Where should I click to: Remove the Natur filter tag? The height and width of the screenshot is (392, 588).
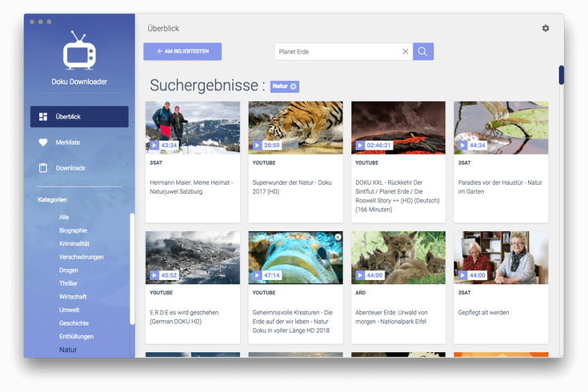pyautogui.click(x=294, y=86)
